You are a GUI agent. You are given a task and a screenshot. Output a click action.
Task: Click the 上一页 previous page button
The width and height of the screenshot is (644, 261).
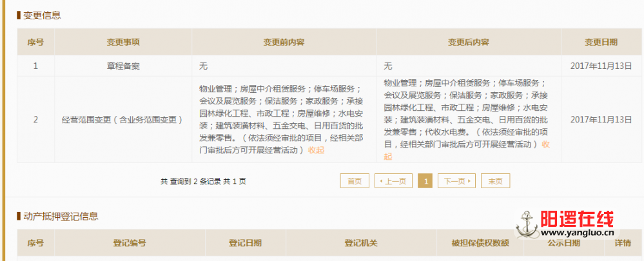(x=393, y=181)
